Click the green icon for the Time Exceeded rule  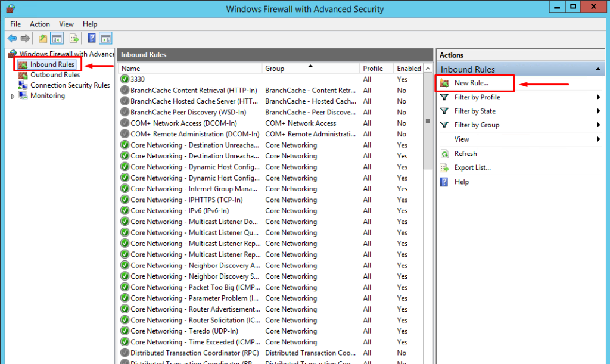coord(125,342)
